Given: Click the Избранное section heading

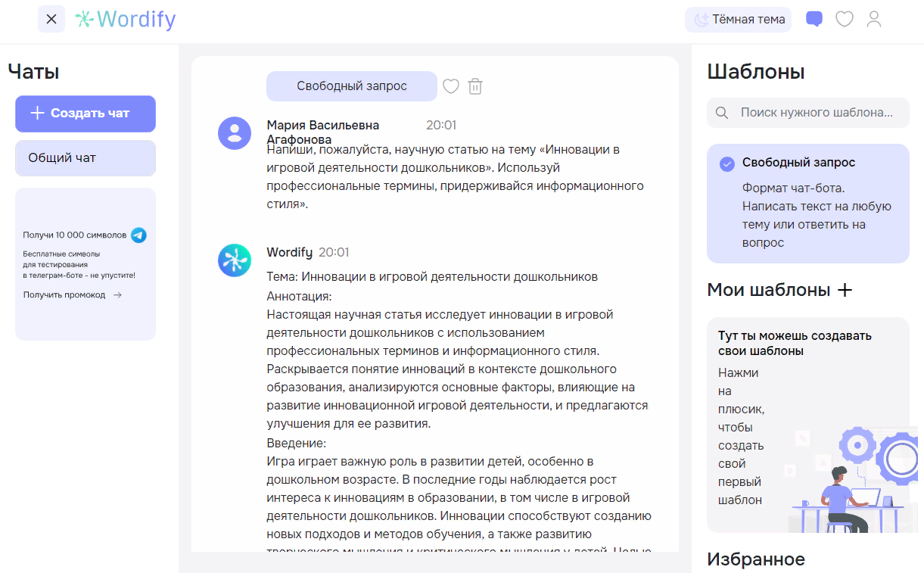Looking at the screenshot, I should point(756,559).
